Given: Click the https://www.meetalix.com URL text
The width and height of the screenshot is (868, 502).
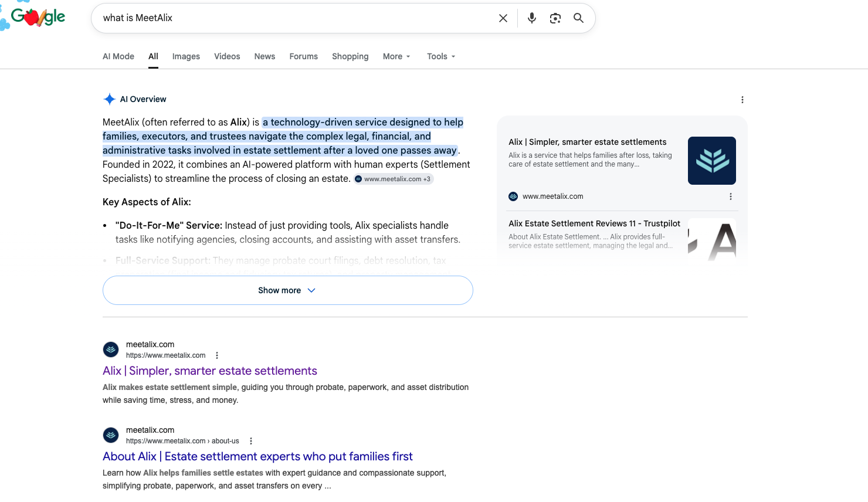Looking at the screenshot, I should (166, 355).
